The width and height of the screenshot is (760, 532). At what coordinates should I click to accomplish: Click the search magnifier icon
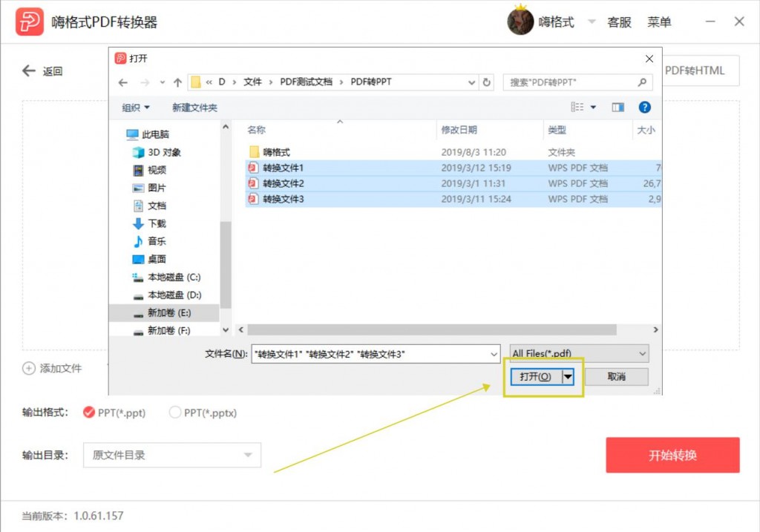point(642,82)
